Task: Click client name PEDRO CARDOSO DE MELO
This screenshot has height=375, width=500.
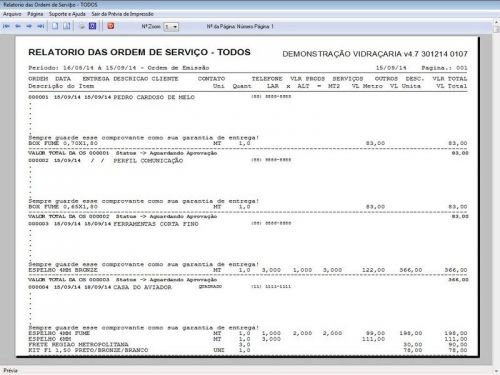Action: (x=154, y=97)
